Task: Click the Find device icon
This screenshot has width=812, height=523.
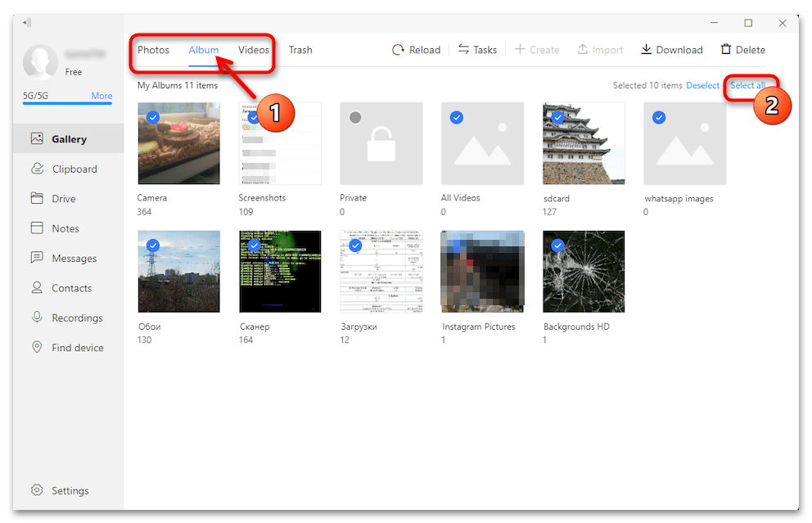Action: click(x=37, y=347)
